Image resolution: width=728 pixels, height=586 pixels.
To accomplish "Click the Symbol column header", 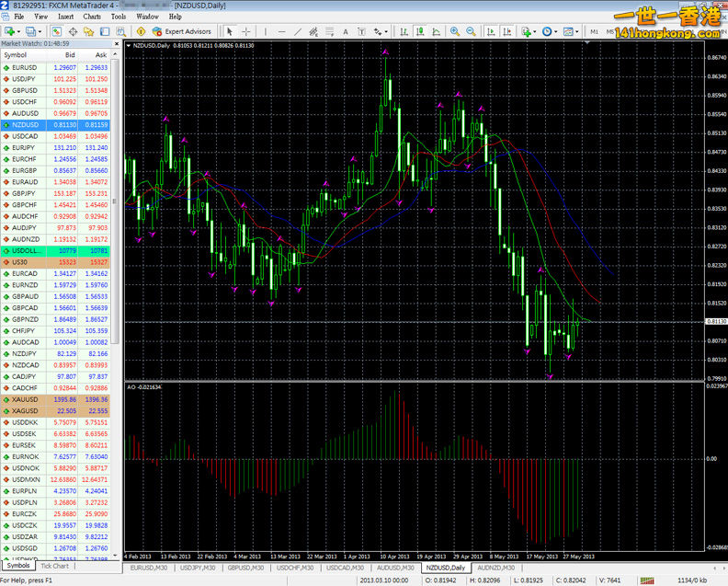I will (23, 55).
